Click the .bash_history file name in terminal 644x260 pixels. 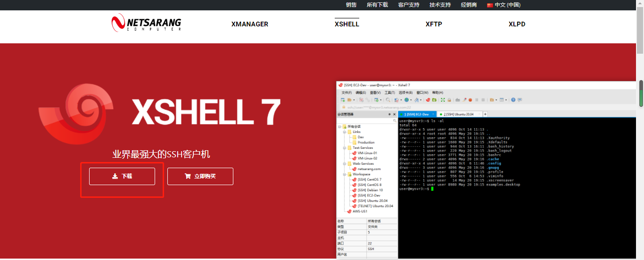(501, 146)
